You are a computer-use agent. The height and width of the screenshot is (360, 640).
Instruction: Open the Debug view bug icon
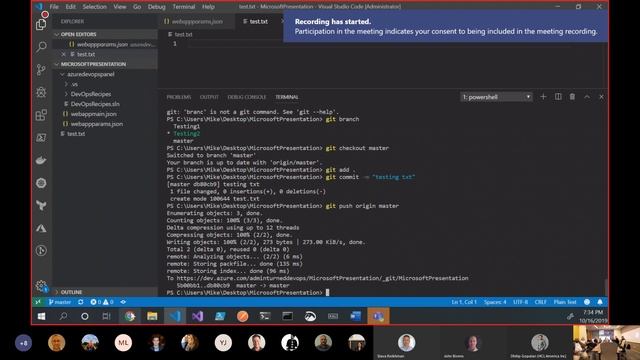pyautogui.click(x=41, y=92)
